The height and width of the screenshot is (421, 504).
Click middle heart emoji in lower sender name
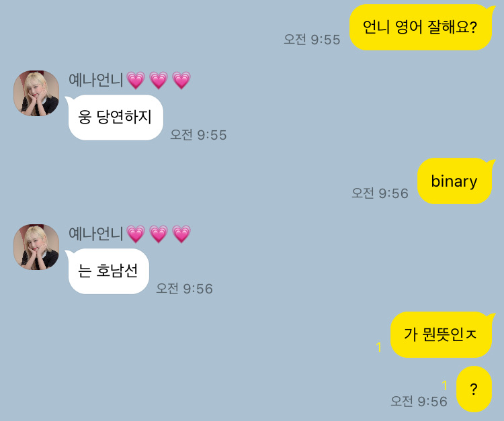pyautogui.click(x=159, y=234)
